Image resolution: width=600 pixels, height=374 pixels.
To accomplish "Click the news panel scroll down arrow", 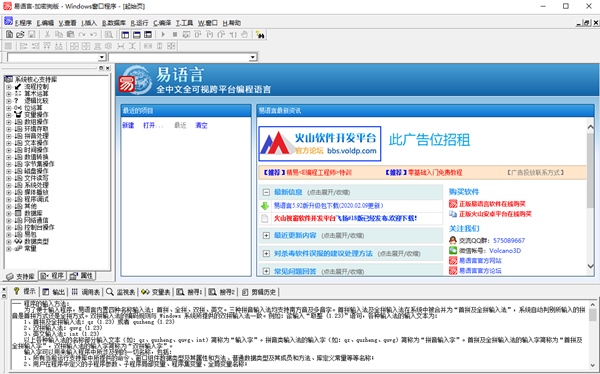I will click(x=590, y=266).
